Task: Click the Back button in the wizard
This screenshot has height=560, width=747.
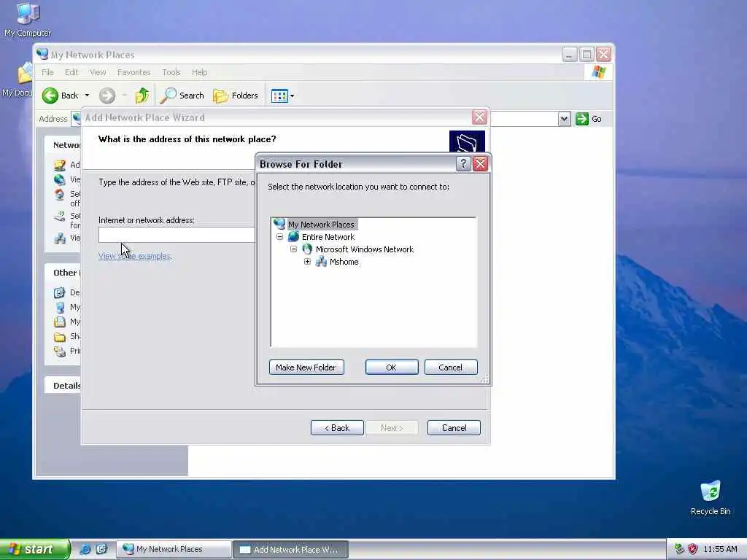Action: click(337, 427)
